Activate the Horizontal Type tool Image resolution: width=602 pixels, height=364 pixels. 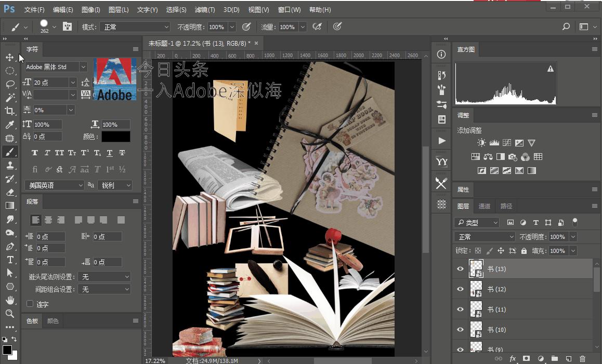(9, 260)
